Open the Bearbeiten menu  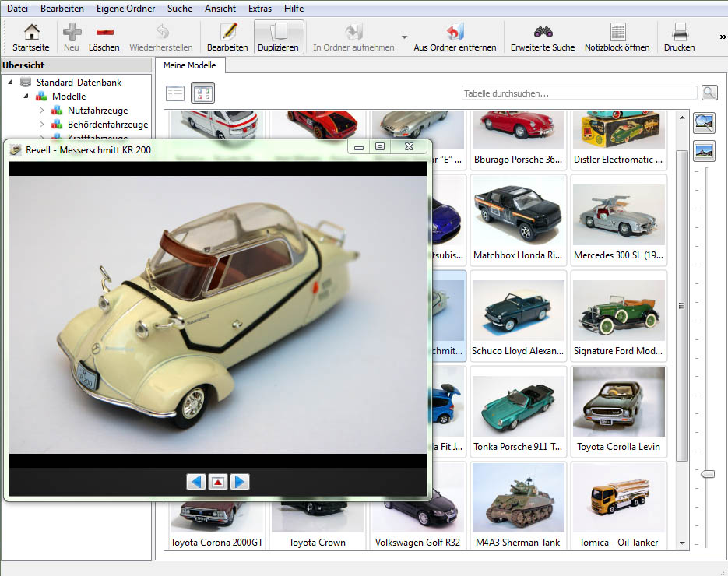[62, 9]
